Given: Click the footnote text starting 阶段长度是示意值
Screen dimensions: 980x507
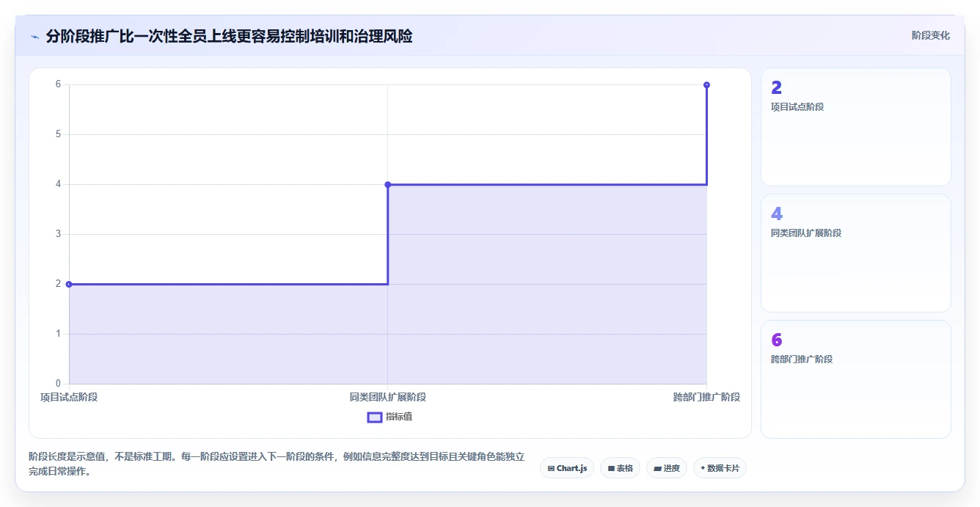Looking at the screenshot, I should [x=277, y=464].
